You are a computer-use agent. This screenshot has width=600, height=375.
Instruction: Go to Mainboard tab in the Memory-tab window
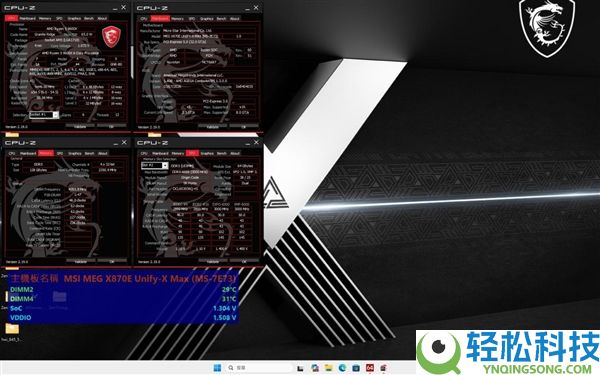point(28,153)
